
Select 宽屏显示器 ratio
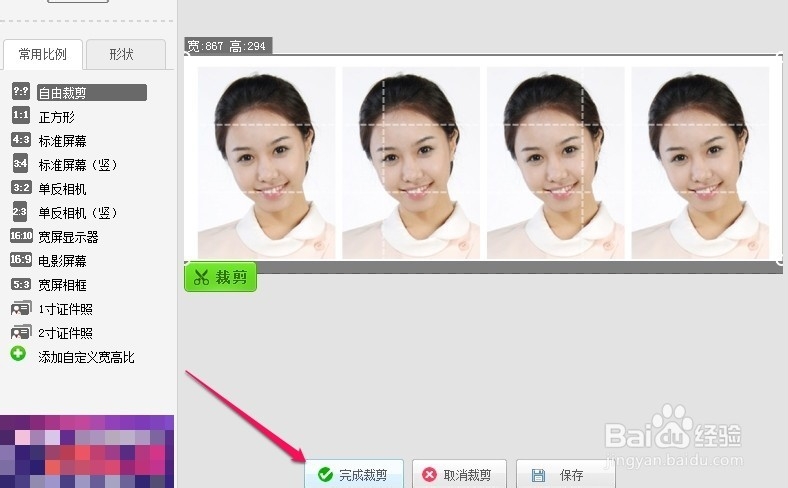coord(68,237)
